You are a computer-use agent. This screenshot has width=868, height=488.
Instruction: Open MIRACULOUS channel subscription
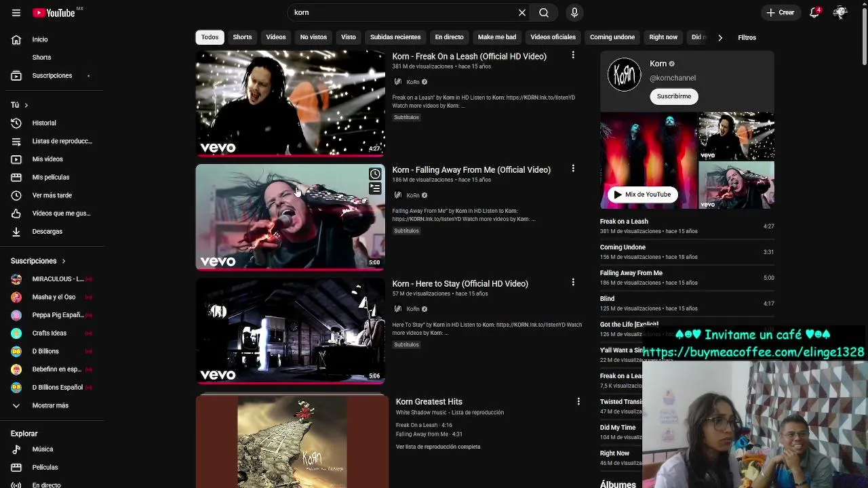(52, 279)
